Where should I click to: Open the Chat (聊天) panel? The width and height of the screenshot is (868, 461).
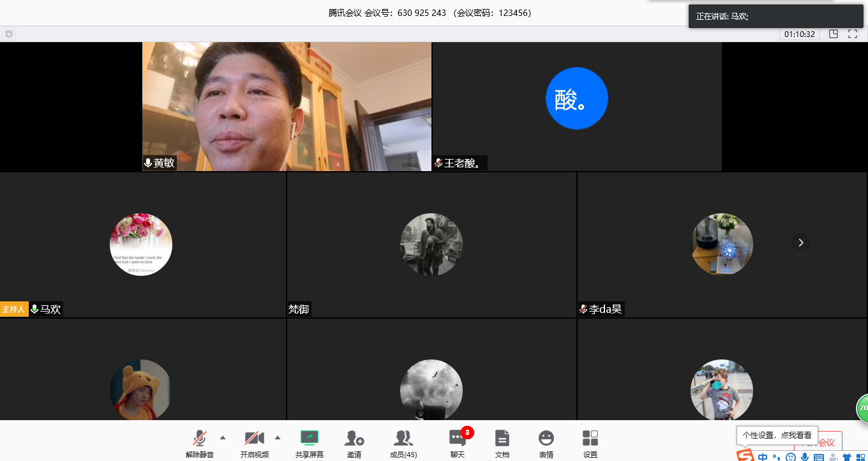click(457, 439)
